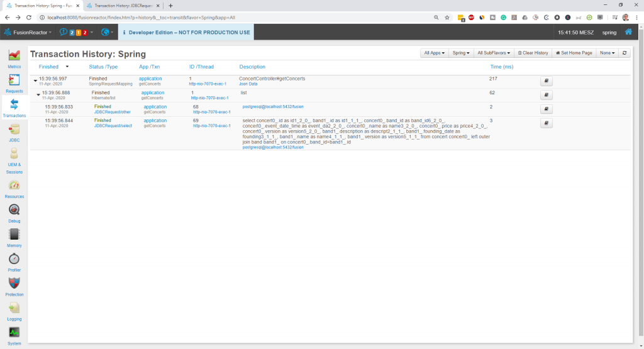
Task: Select the Transaction History: Spring browser tab
Action: pyautogui.click(x=43, y=6)
